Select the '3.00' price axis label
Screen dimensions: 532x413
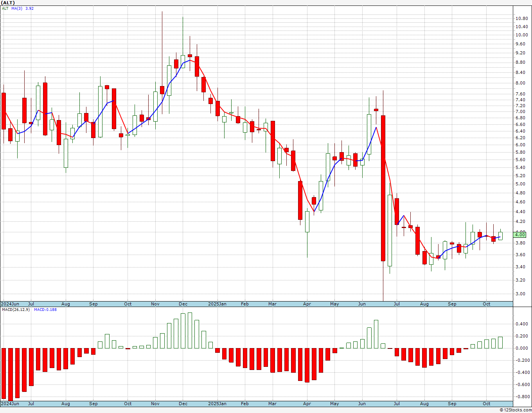pos(520,294)
